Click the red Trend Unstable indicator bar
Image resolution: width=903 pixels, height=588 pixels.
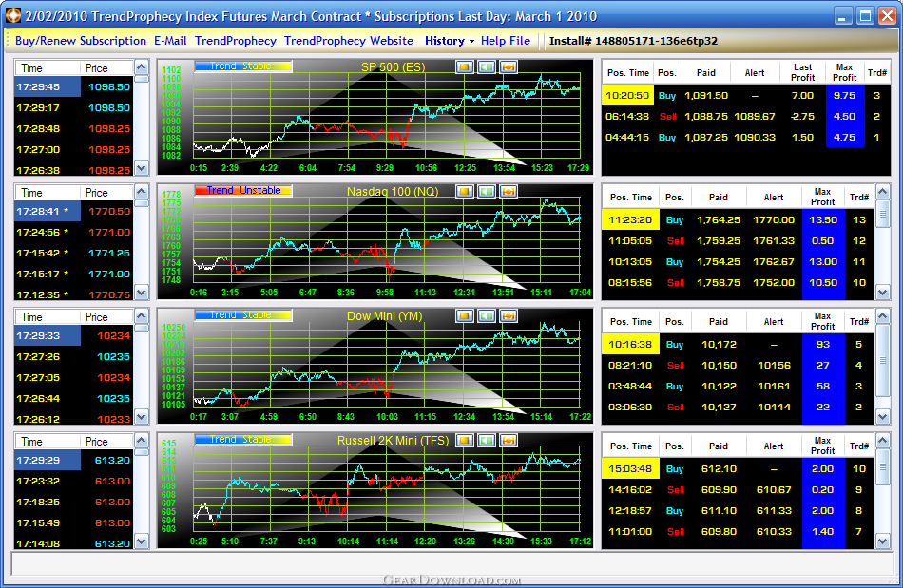(x=243, y=190)
